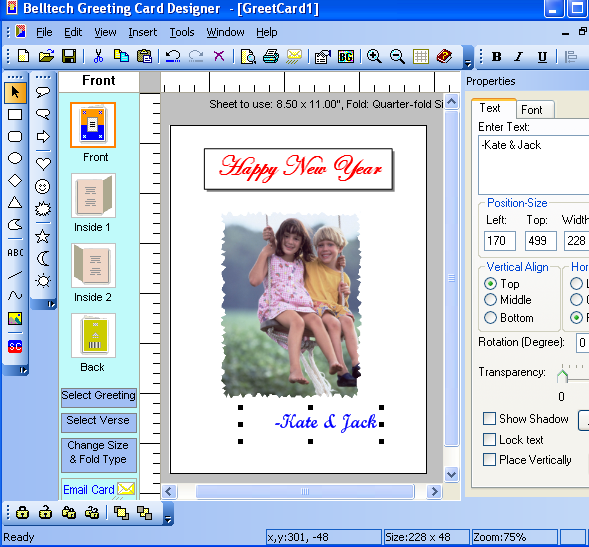Click the Paste clipboard icon
Screen dimensions: 589x547
pyautogui.click(x=144, y=56)
